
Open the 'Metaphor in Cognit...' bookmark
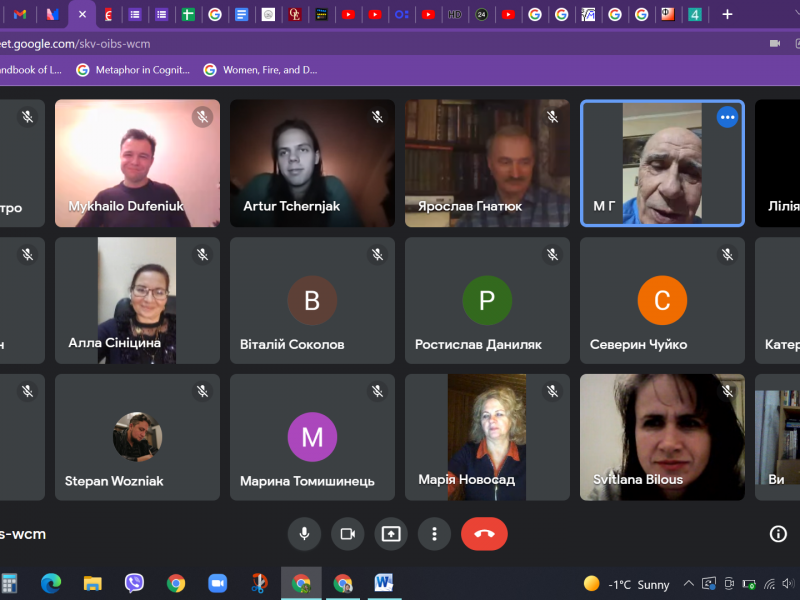[x=134, y=70]
